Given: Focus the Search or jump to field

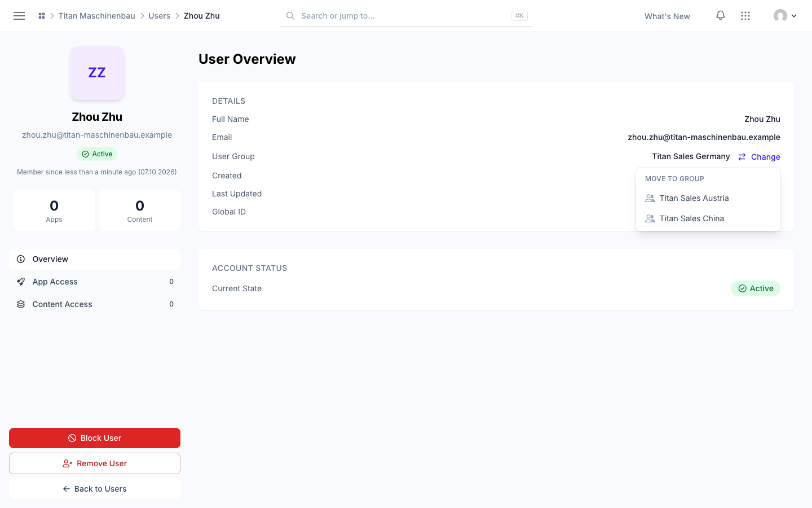Looking at the screenshot, I should coord(406,16).
